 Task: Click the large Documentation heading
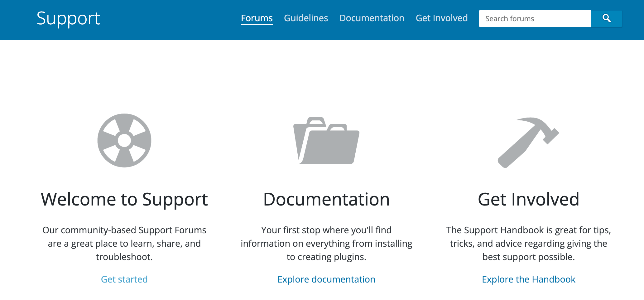(326, 199)
